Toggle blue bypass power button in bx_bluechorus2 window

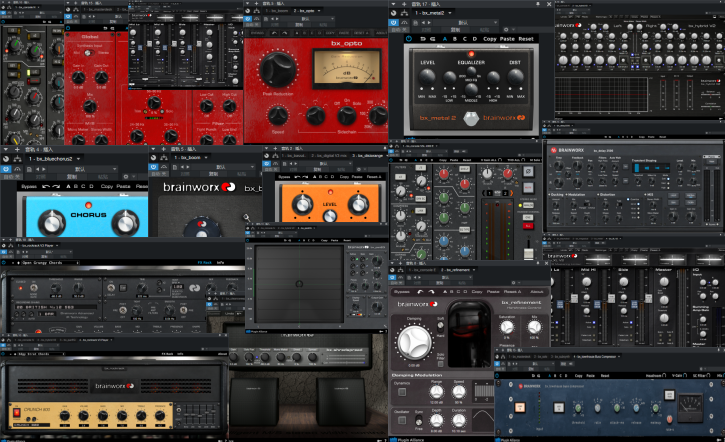[x=6, y=169]
